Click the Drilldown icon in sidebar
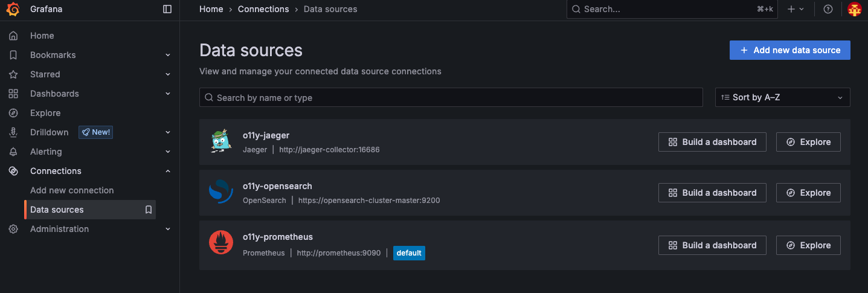The height and width of the screenshot is (293, 868). tap(13, 132)
